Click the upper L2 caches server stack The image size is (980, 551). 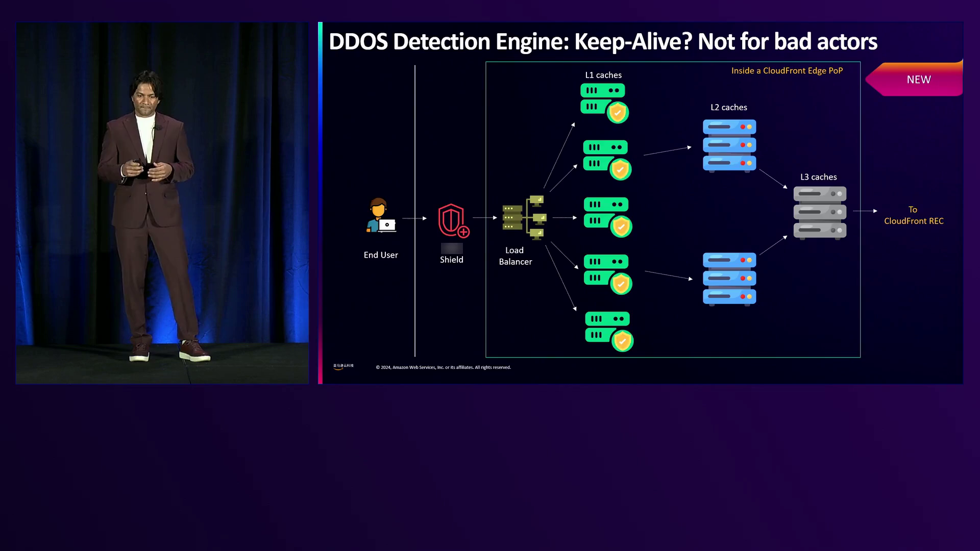pos(729,145)
